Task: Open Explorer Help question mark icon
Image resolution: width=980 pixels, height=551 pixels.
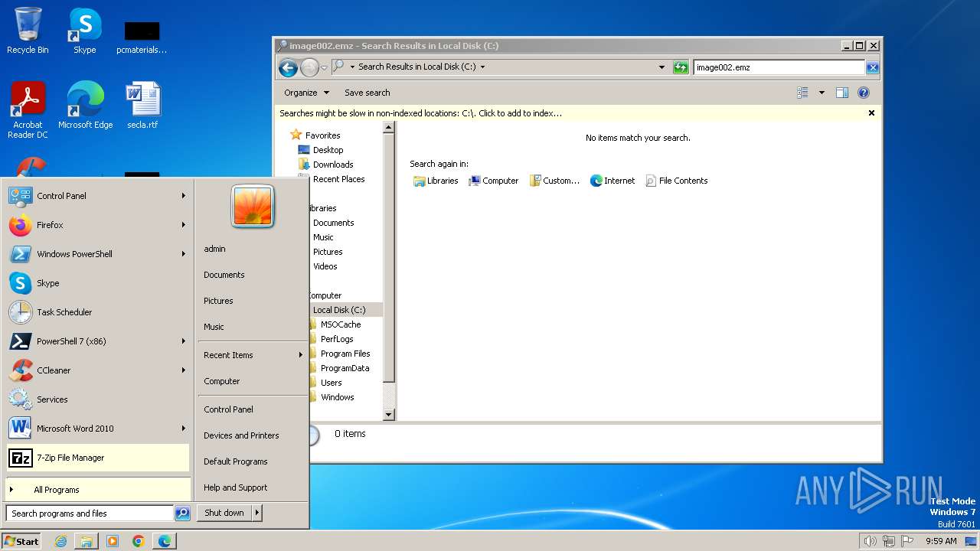Action: (864, 93)
